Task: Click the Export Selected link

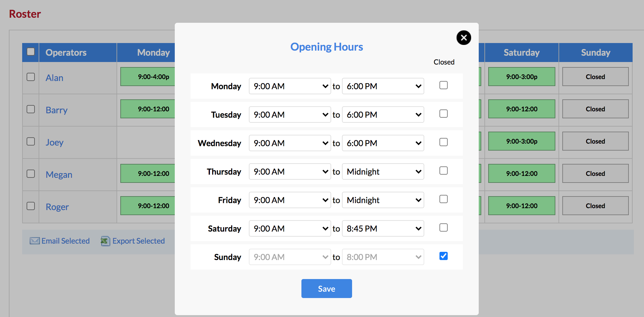Action: click(138, 241)
